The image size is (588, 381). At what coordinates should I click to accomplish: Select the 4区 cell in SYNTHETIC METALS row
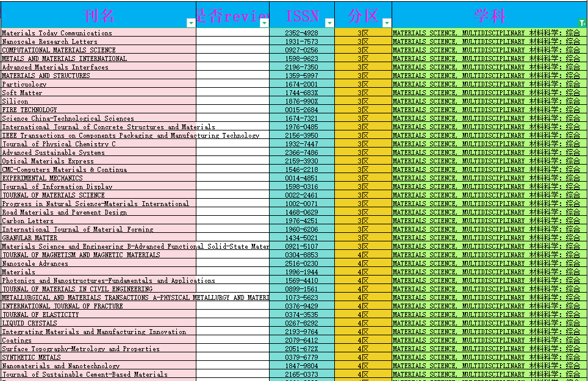(x=363, y=357)
